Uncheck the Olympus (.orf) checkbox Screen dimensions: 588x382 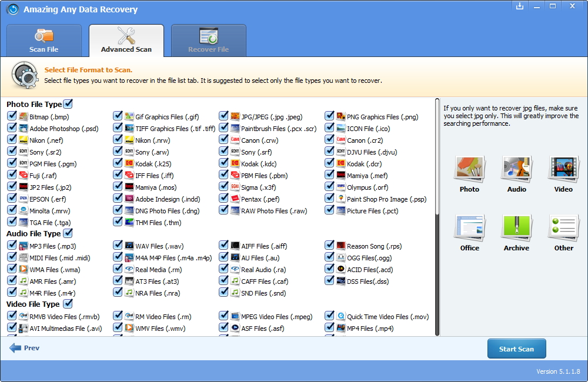point(329,187)
